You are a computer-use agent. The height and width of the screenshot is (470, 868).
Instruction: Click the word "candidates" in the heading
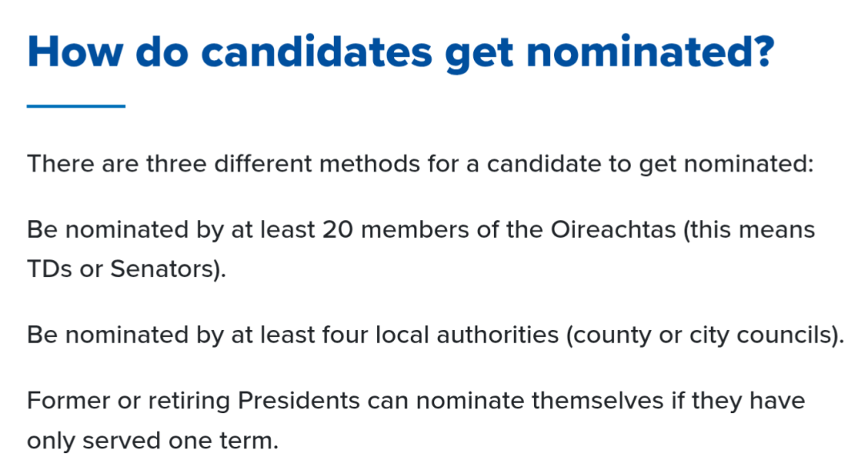coord(316,51)
